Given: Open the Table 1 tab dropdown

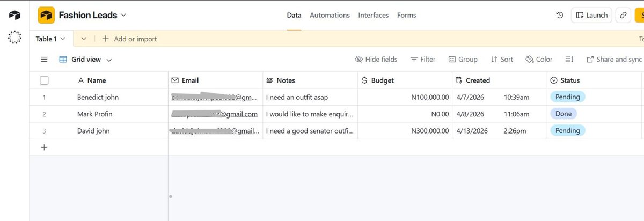Looking at the screenshot, I should pyautogui.click(x=63, y=39).
